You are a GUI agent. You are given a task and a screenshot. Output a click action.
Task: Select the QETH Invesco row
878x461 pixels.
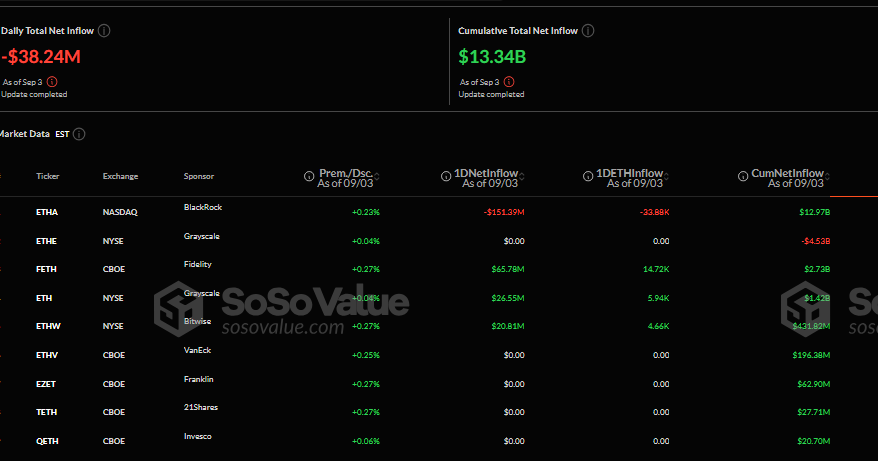tap(47, 441)
